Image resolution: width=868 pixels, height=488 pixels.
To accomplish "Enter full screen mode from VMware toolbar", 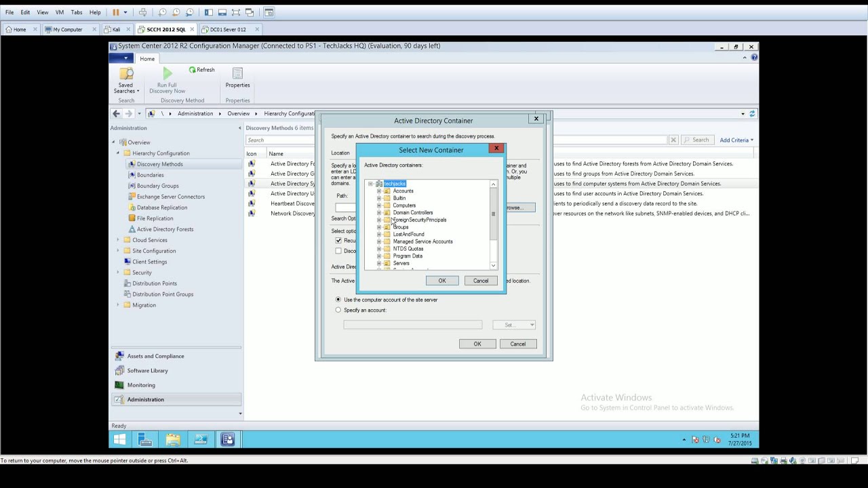I will [x=236, y=12].
